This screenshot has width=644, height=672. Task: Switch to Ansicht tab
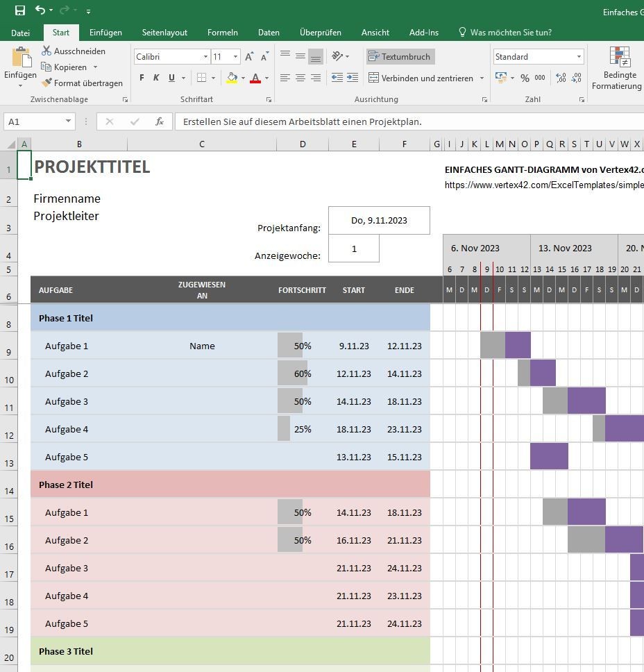(x=375, y=33)
